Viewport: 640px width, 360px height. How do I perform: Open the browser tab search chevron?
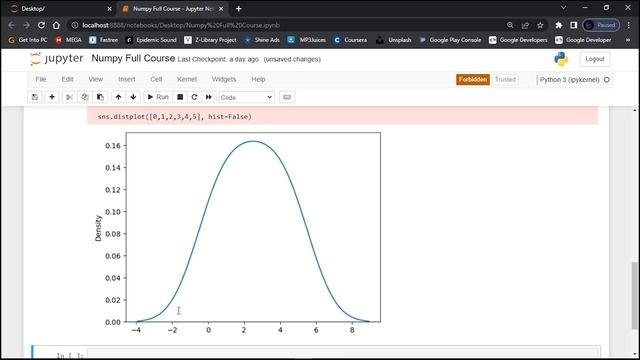(563, 8)
